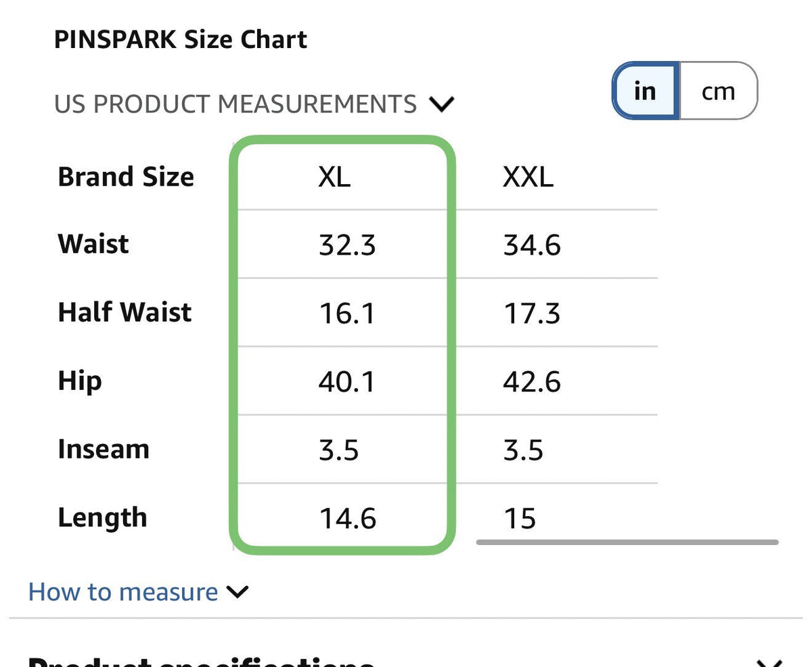
Task: Click the XL length value 14.6
Action: pyautogui.click(x=347, y=519)
